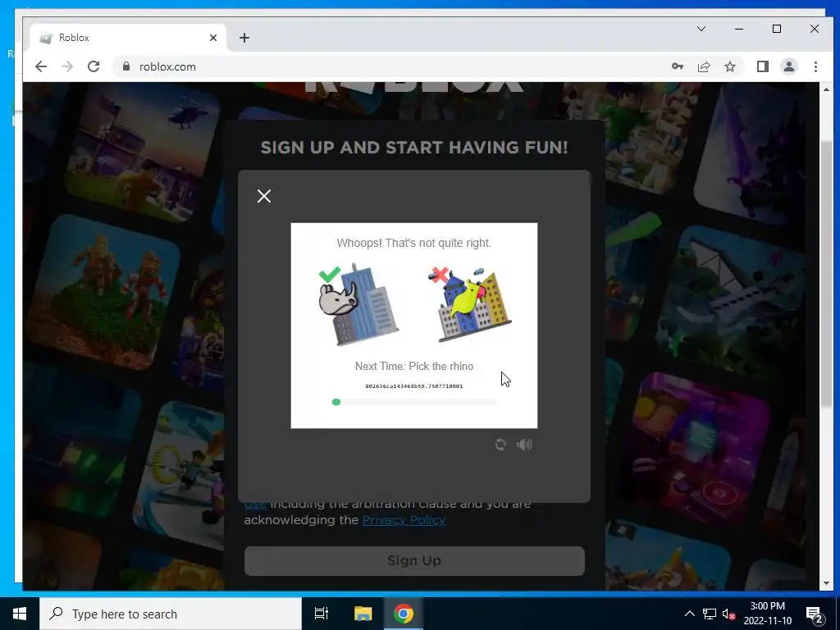Open File Explorer from taskbar
This screenshot has height=630, width=840.
pyautogui.click(x=363, y=614)
